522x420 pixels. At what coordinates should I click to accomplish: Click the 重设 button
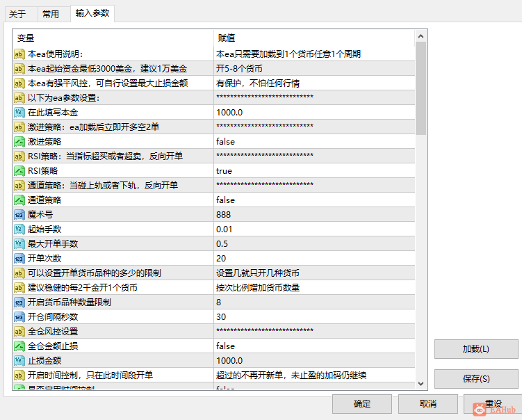(x=493, y=404)
